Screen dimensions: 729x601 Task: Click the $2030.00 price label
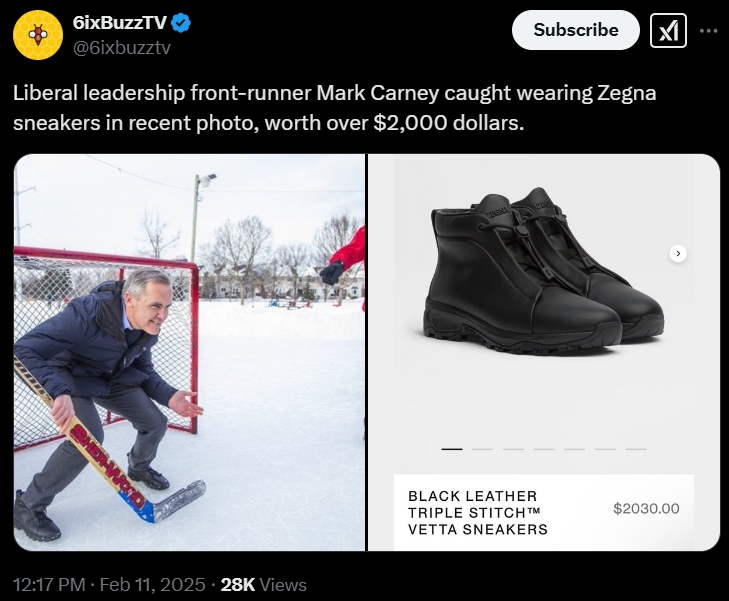point(646,508)
